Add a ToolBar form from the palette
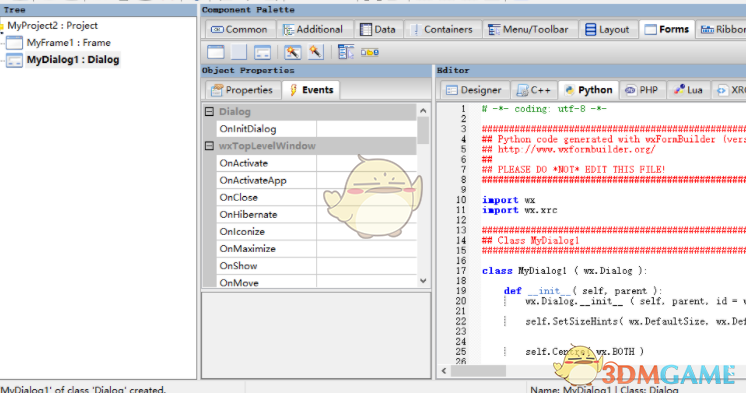Image resolution: width=746 pixels, height=393 pixels. tap(370, 52)
